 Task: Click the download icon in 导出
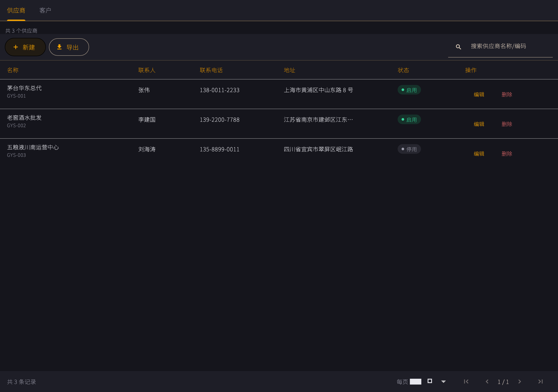[59, 47]
